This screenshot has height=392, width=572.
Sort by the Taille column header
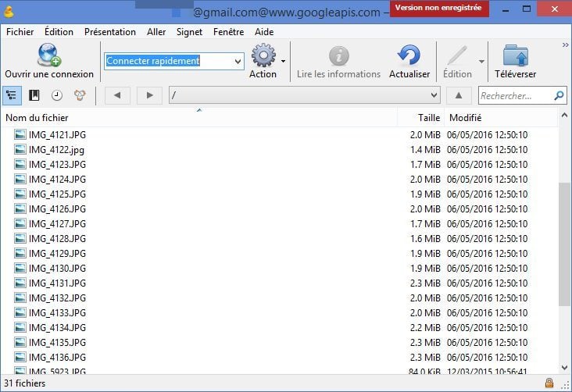point(428,117)
